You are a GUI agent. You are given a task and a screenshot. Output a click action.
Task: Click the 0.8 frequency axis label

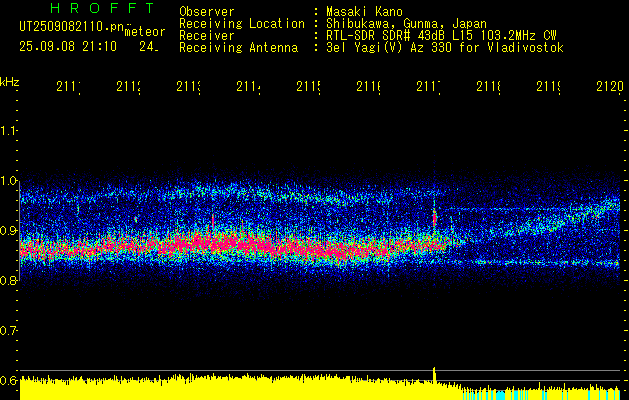click(8, 281)
